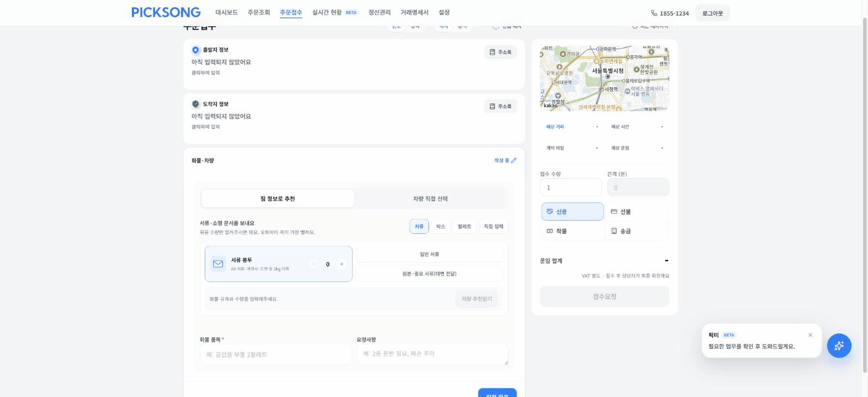
Task: Open 주소록 for 도착지 정보
Action: click(x=500, y=106)
